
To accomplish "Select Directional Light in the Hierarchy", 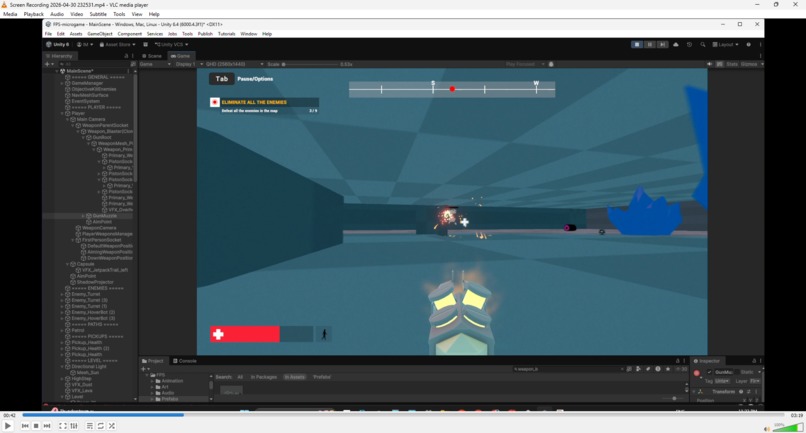I will tap(89, 367).
